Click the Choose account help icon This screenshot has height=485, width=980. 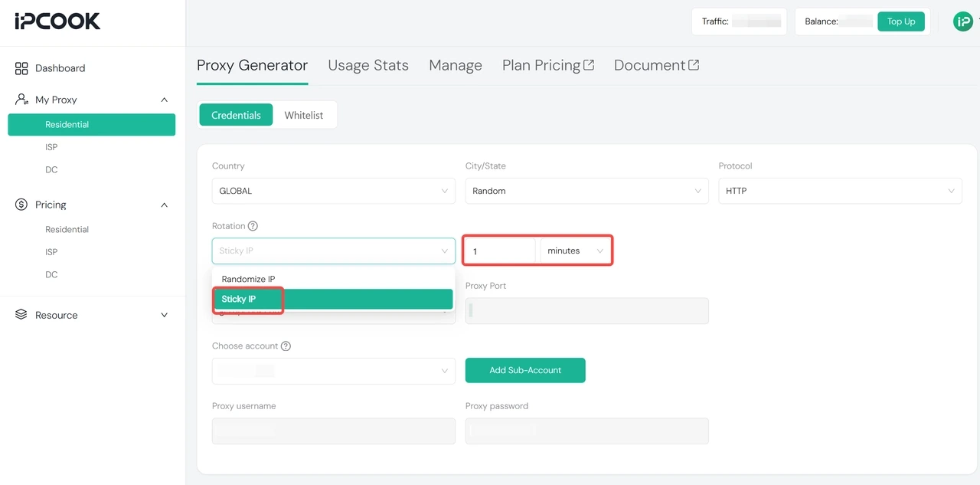(x=286, y=346)
